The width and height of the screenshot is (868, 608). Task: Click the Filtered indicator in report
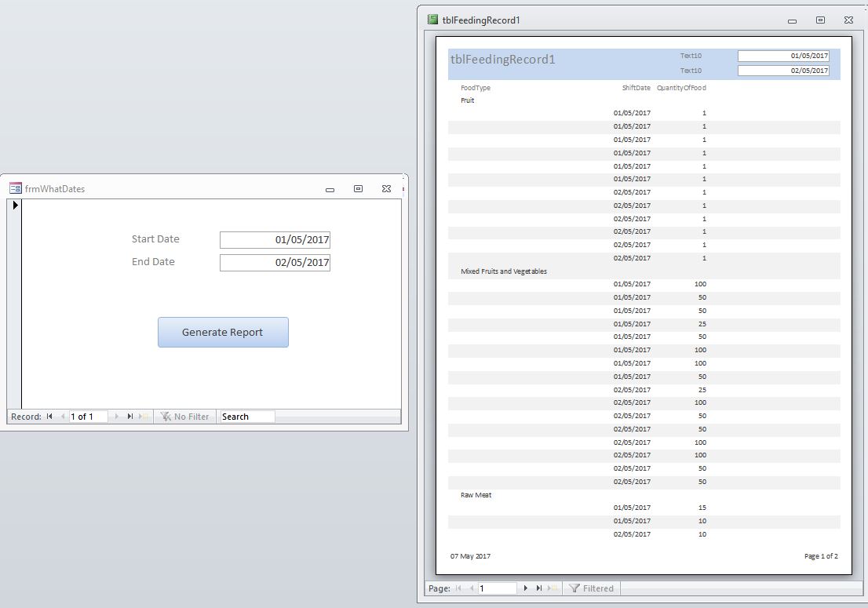click(591, 588)
